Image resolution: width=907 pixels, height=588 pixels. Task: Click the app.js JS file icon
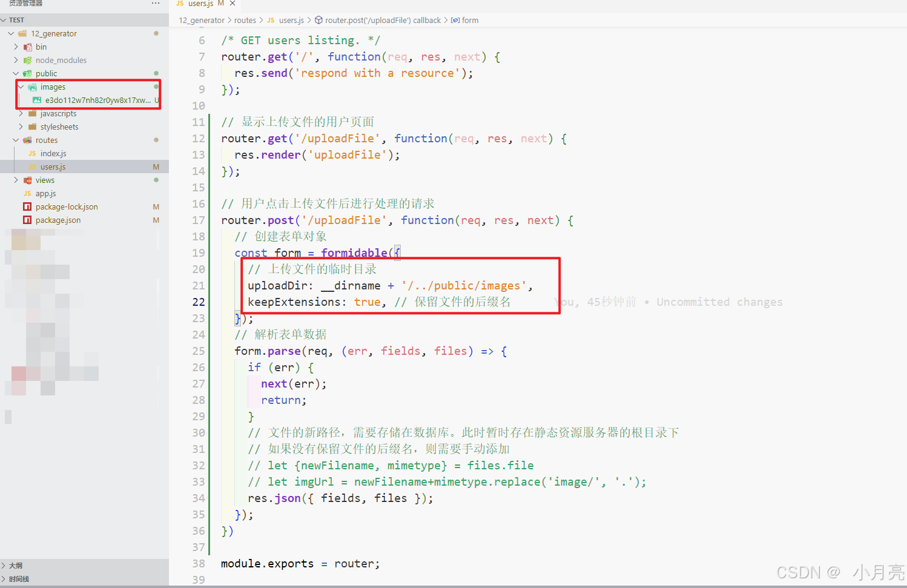pos(27,193)
